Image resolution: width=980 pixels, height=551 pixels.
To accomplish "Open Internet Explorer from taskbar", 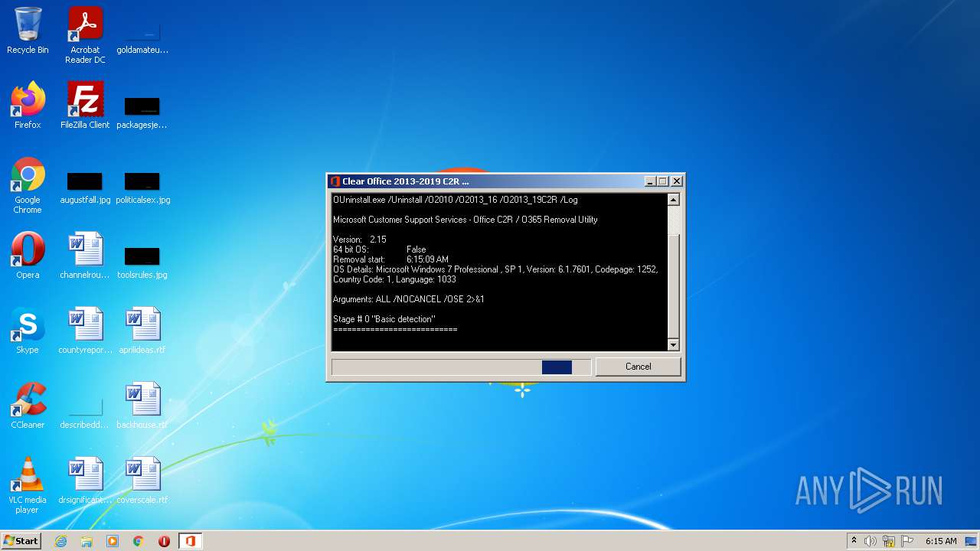I will pos(60,541).
